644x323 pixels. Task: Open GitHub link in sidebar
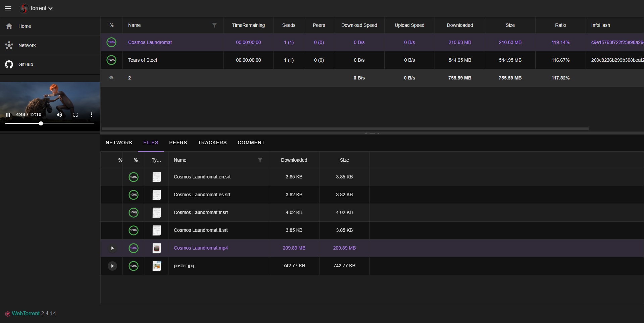(50, 64)
